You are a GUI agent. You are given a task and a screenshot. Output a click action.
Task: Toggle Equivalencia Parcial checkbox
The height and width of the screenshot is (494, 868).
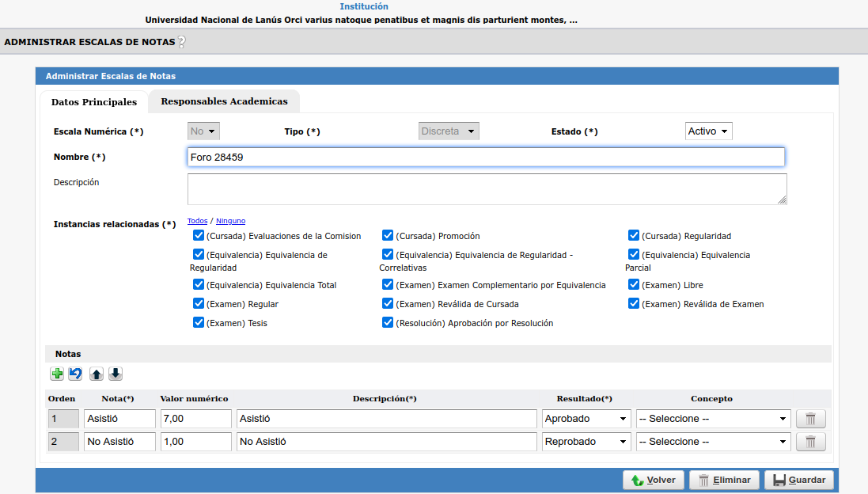[634, 254]
